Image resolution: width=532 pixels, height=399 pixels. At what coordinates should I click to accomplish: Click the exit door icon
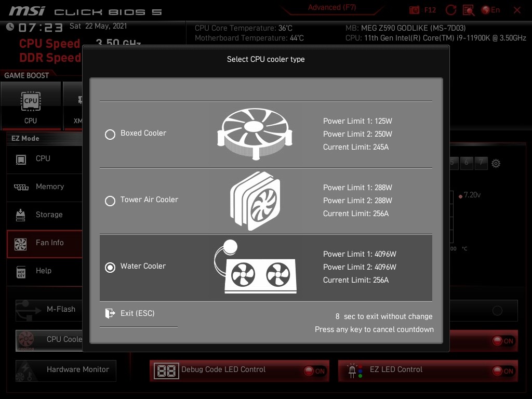110,313
